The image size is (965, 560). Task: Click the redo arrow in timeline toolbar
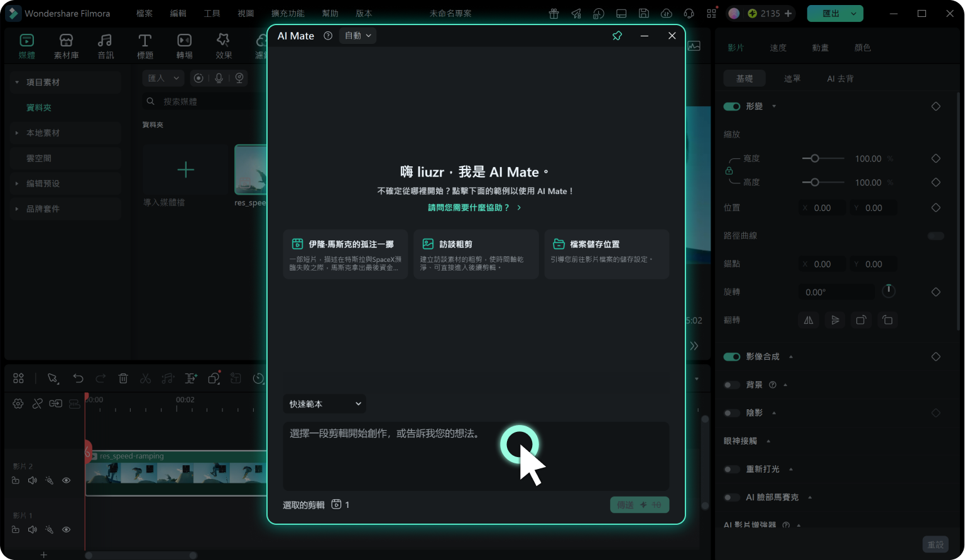(x=101, y=378)
